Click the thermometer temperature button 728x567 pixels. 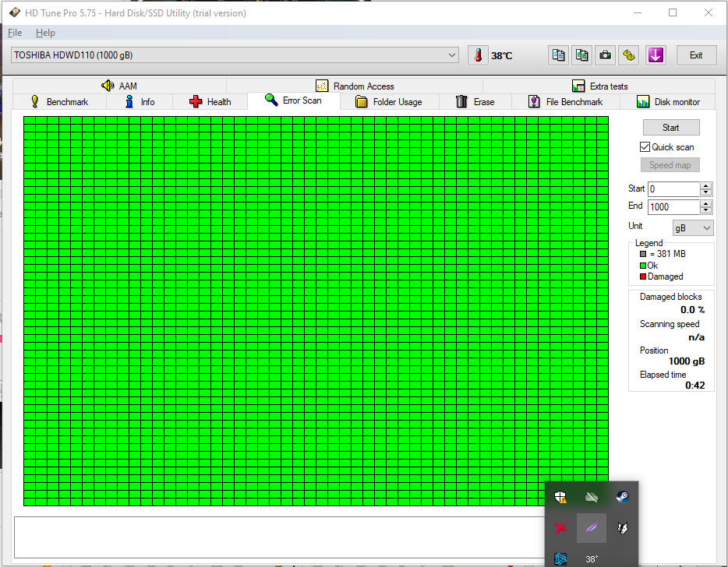tap(478, 55)
